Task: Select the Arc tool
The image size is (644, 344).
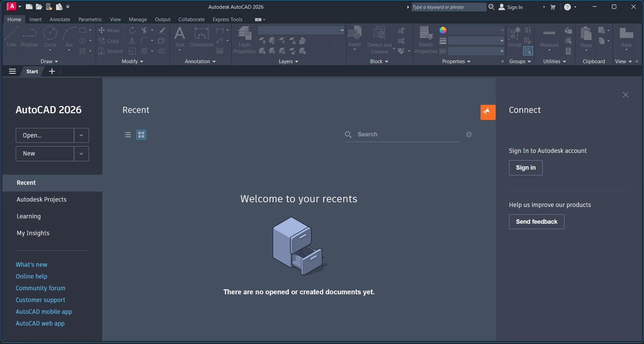Action: [69, 37]
